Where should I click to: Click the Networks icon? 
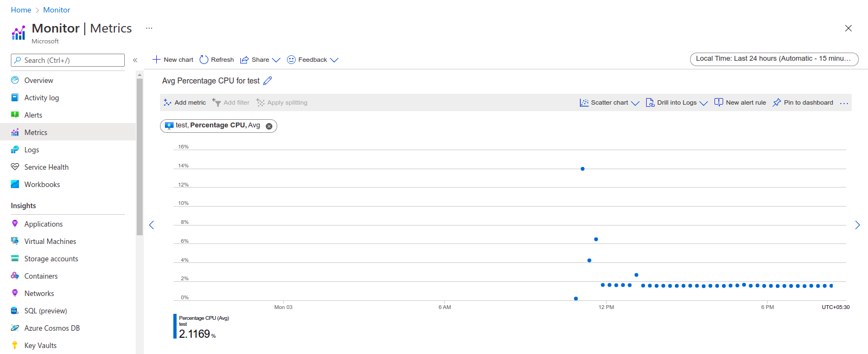(x=15, y=293)
